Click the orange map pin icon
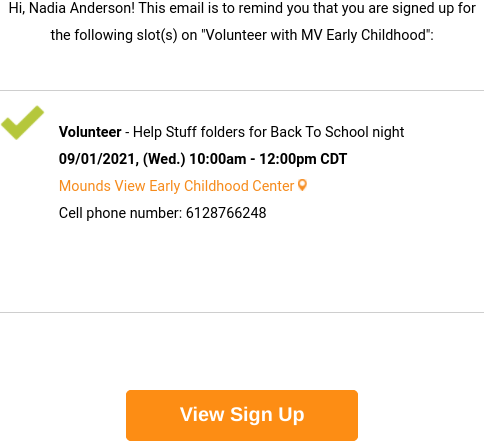The height and width of the screenshot is (441, 486). pyautogui.click(x=302, y=185)
